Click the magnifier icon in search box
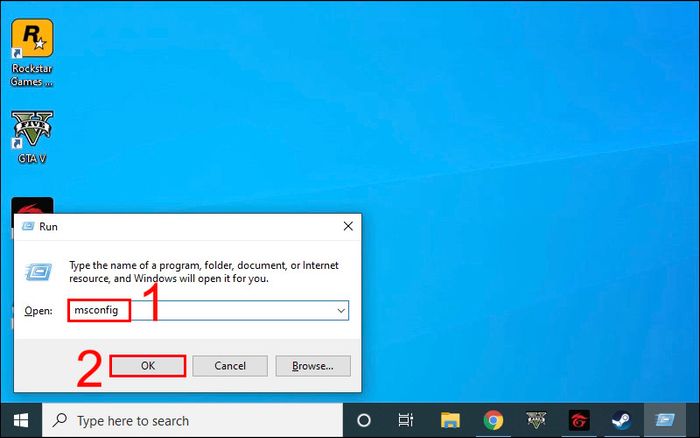Screen dimensions: 700x438 point(60,420)
